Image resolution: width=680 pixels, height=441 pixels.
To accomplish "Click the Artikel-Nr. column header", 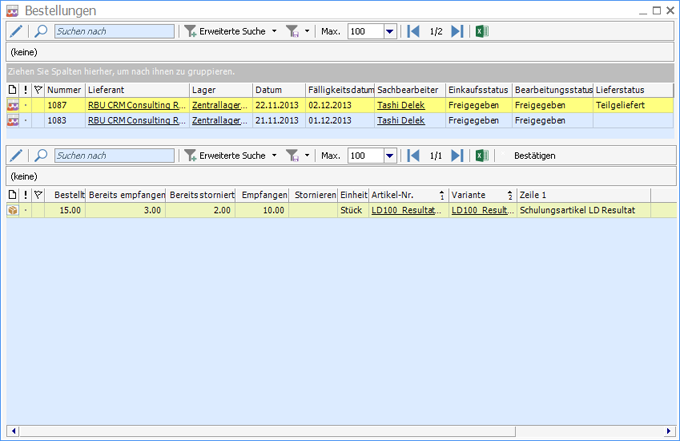I will (x=408, y=195).
